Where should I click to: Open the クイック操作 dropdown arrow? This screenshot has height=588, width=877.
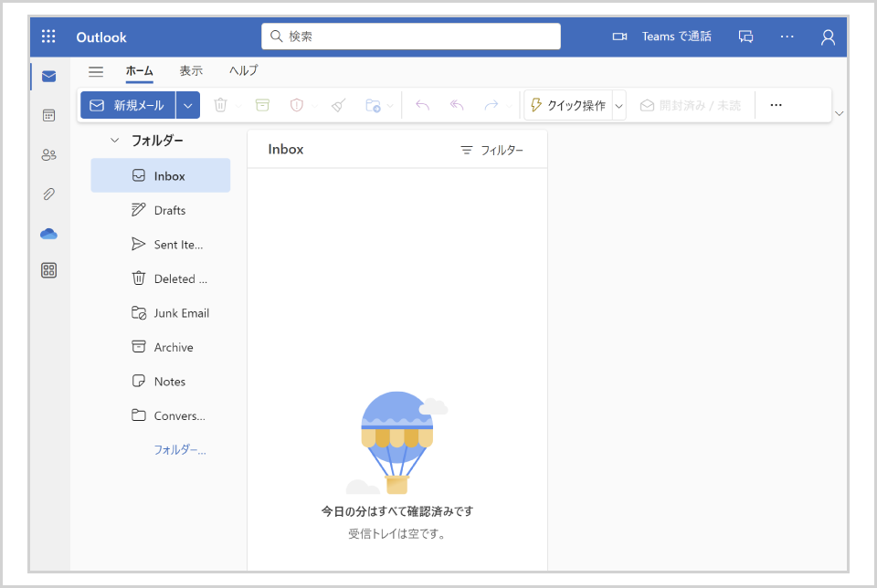coord(619,105)
